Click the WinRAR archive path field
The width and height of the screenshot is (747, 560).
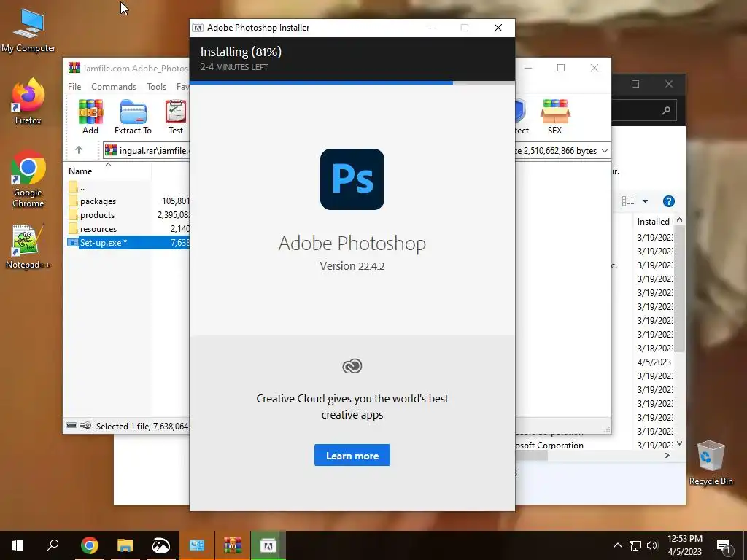(x=147, y=150)
